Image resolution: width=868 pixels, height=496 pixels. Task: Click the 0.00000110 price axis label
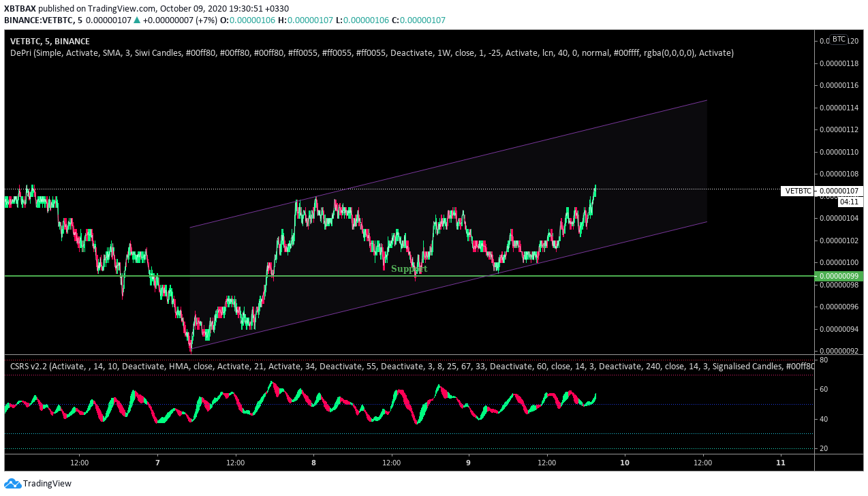click(839, 152)
